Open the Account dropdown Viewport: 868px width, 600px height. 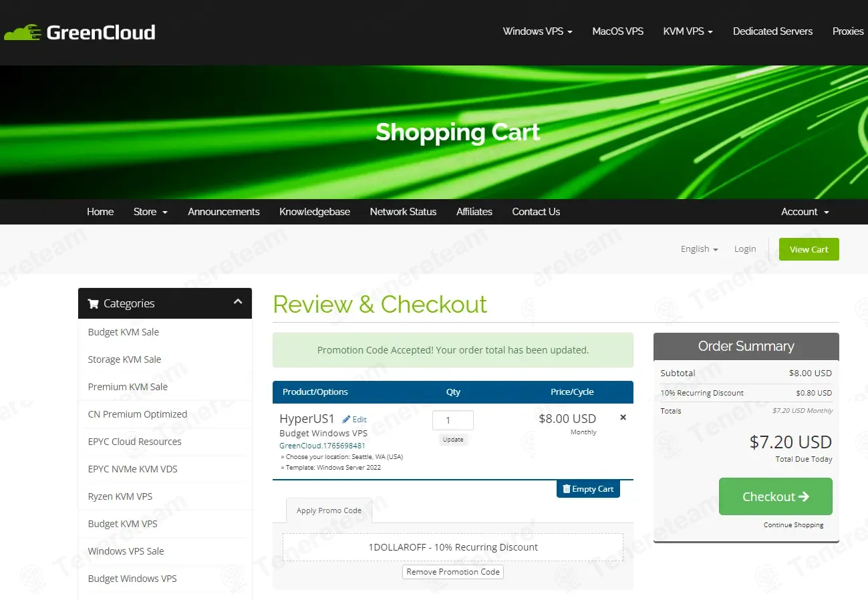tap(805, 212)
